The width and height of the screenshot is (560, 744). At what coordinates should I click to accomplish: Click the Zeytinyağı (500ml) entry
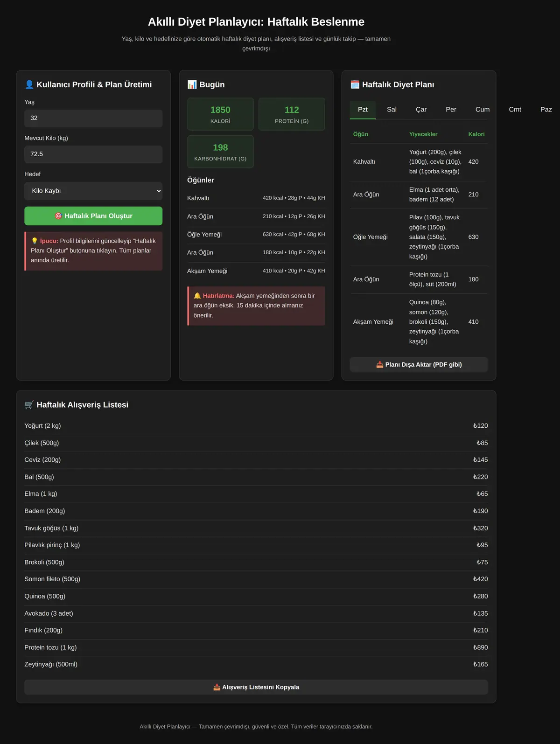tap(256, 664)
